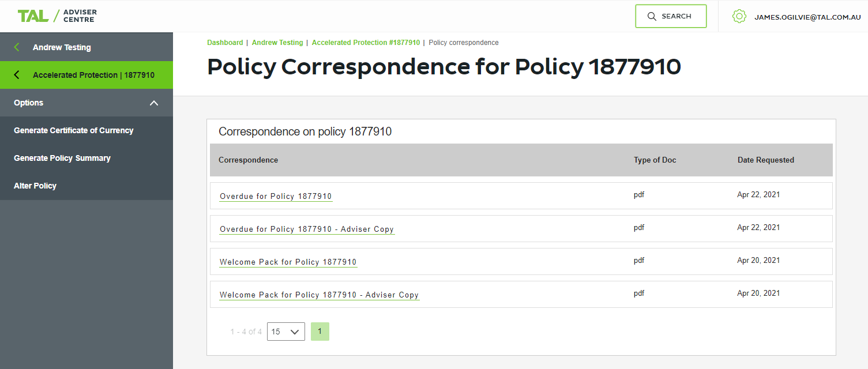Open Welcome Pack Adviser Copy document

coord(320,295)
